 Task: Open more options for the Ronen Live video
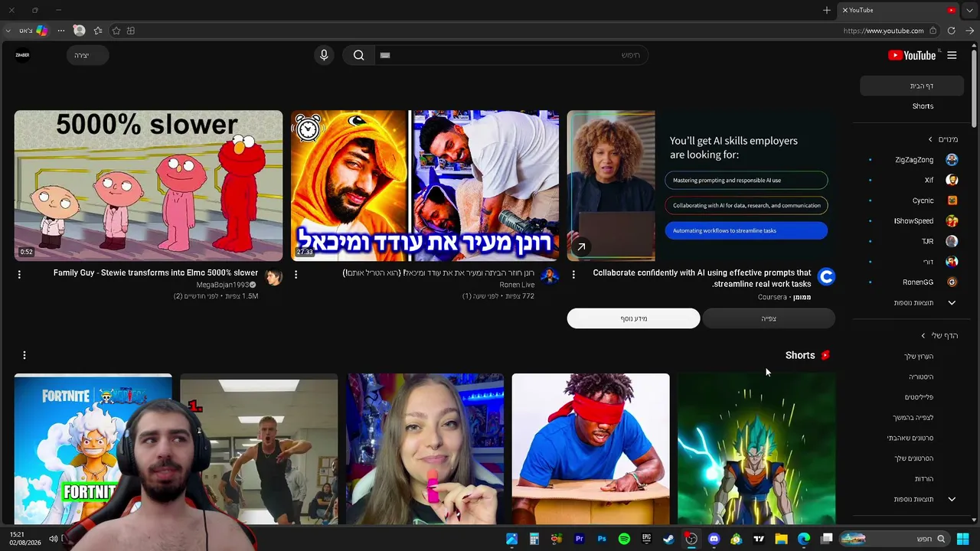coord(296,274)
